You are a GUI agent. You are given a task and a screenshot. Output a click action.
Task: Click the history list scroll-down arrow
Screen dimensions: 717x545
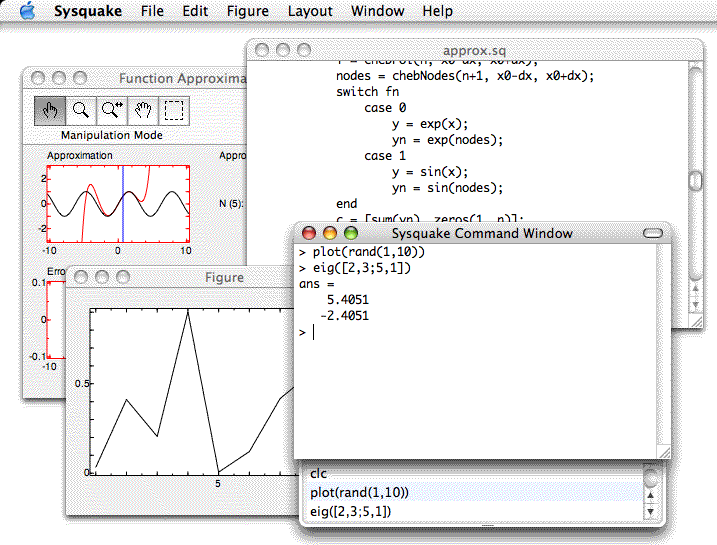point(650,512)
